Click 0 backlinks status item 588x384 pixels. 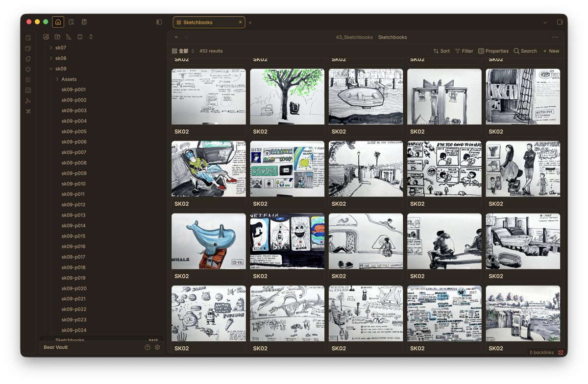click(541, 353)
